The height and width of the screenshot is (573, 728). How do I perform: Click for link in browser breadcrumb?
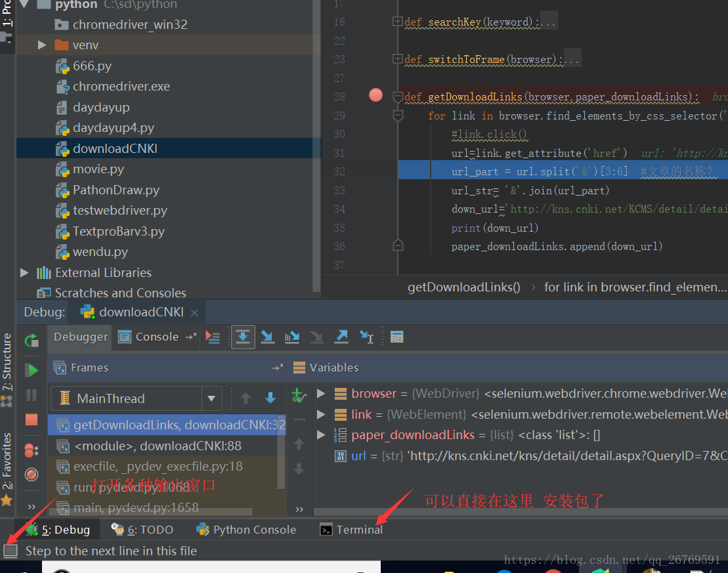635,287
